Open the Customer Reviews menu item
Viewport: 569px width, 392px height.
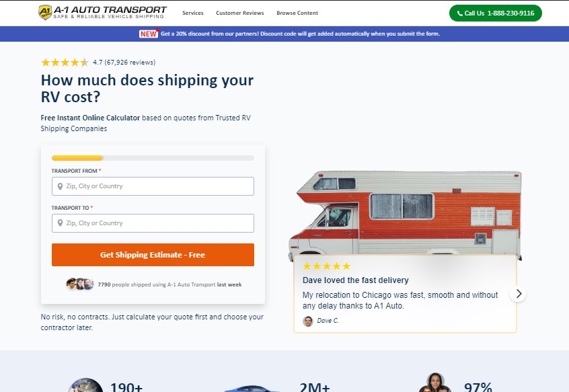point(240,13)
